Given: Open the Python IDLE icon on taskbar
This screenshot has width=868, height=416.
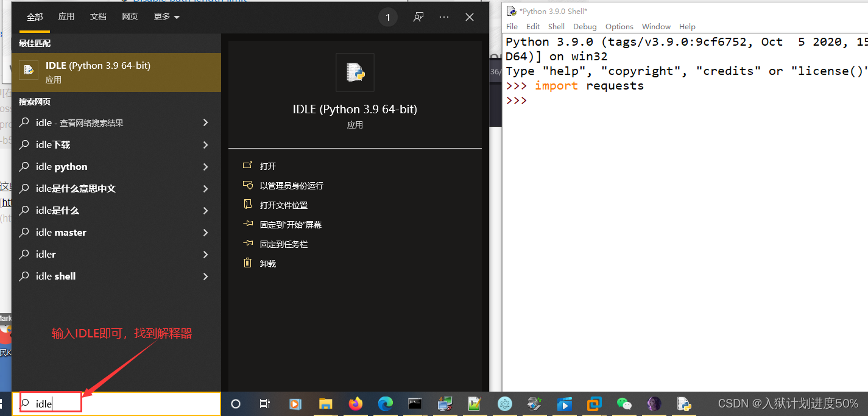Looking at the screenshot, I should click(x=684, y=404).
